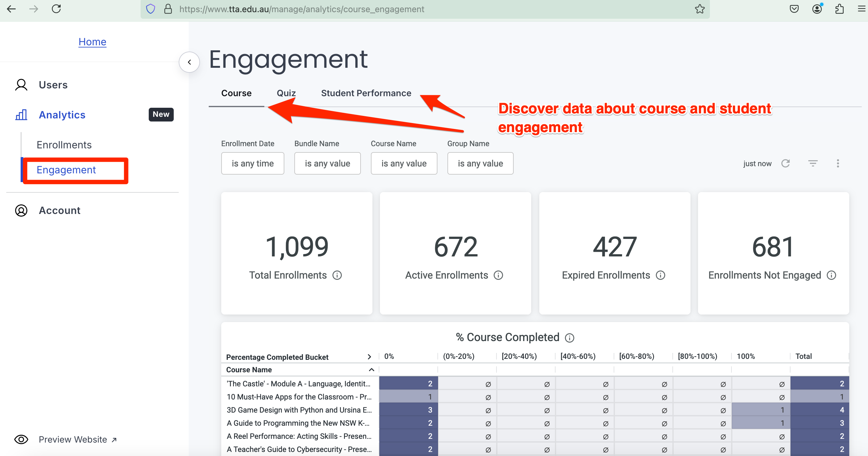Click info icon next to Total Enrollments
The width and height of the screenshot is (868, 456).
click(x=337, y=275)
